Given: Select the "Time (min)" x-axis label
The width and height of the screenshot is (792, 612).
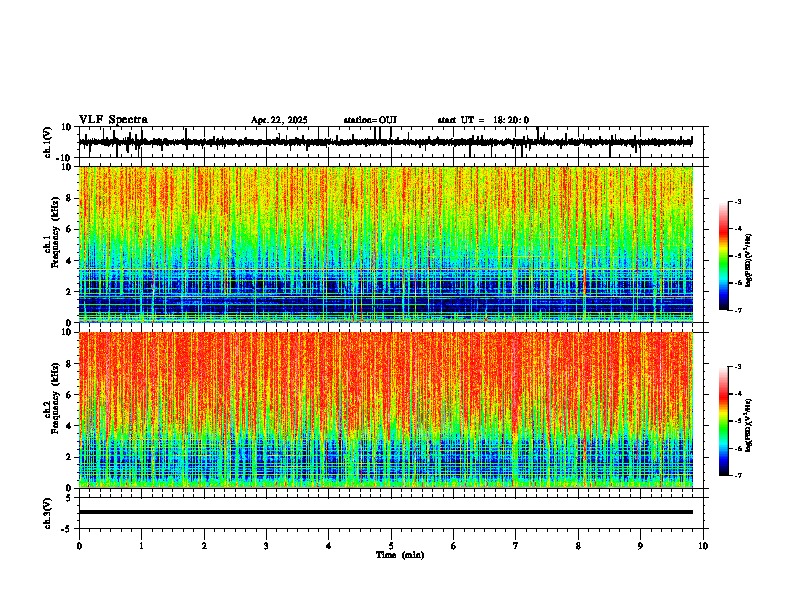Looking at the screenshot, I should 400,555.
